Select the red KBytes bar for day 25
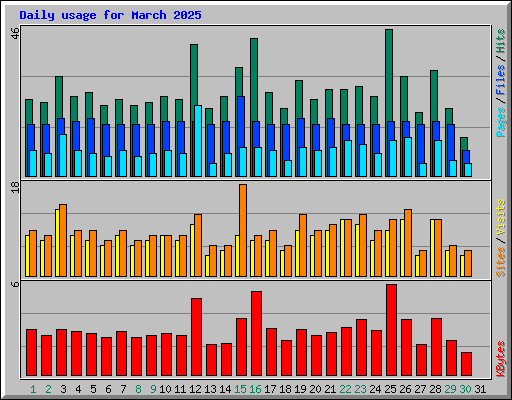Viewport: 512px width, 400px height. tap(391, 330)
